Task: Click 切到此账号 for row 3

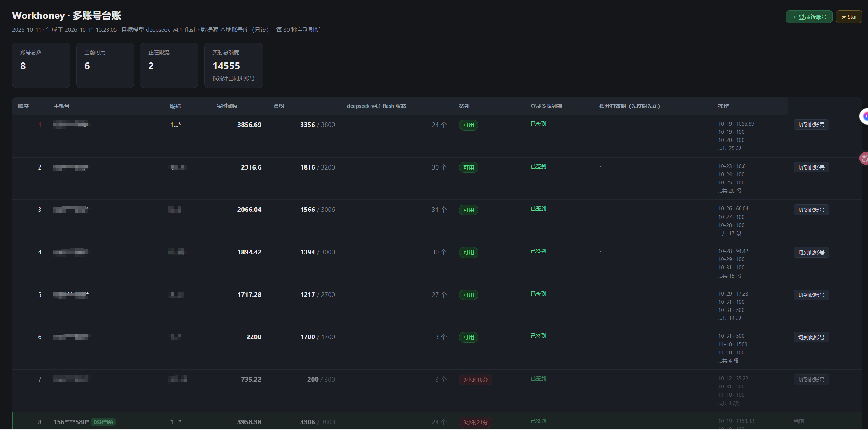Action: coord(811,210)
